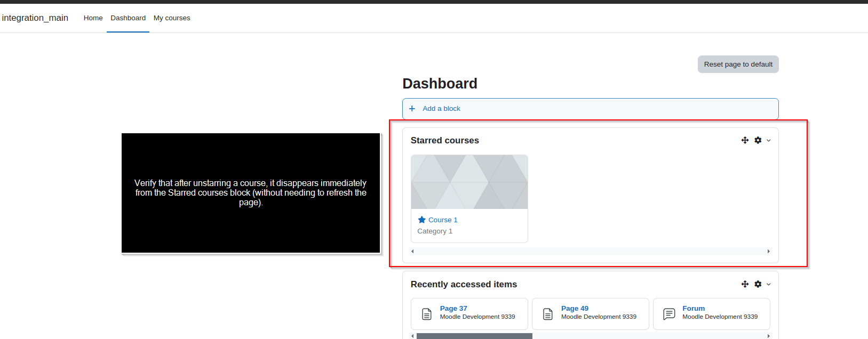Click right arrow of Recently accessed items scrollbar
Screen dimensions: 868x339
click(x=768, y=336)
